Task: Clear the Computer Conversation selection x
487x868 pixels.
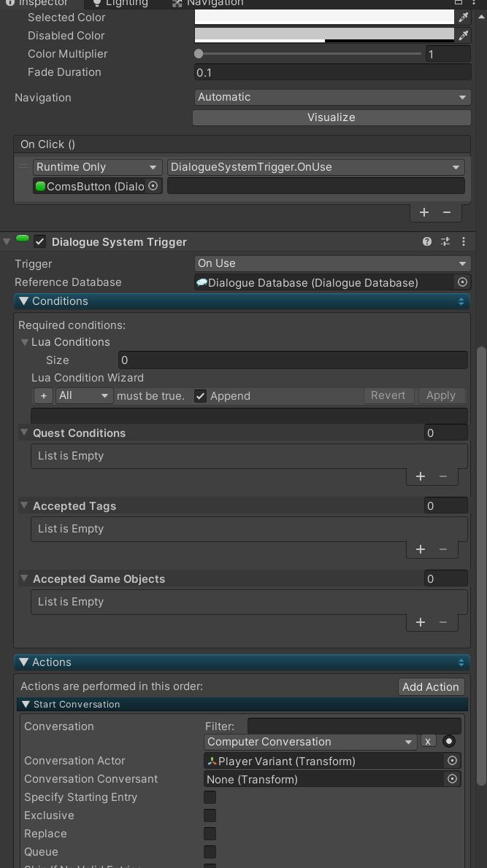Action: pyautogui.click(x=428, y=741)
